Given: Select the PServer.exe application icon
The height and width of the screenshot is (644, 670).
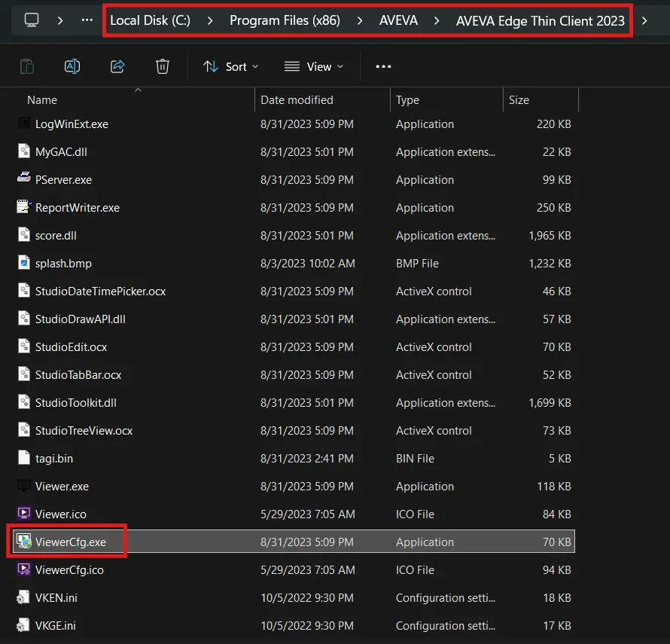Looking at the screenshot, I should point(23,179).
